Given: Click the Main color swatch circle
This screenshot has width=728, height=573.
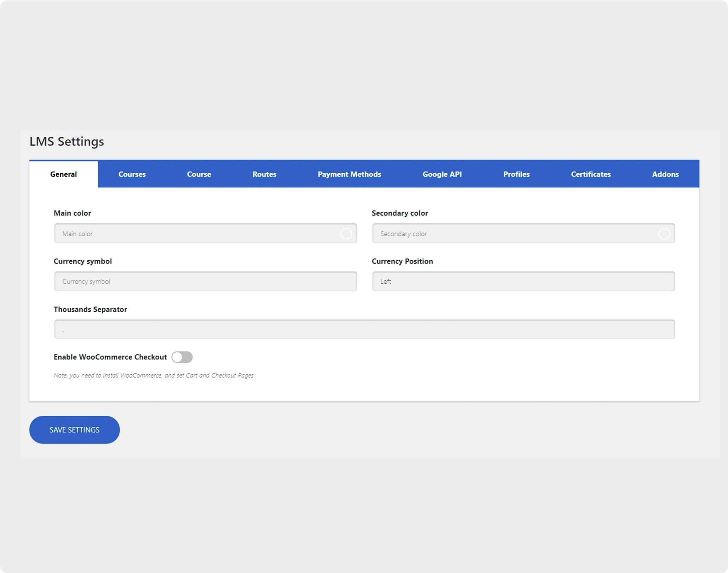Looking at the screenshot, I should pyautogui.click(x=346, y=234).
